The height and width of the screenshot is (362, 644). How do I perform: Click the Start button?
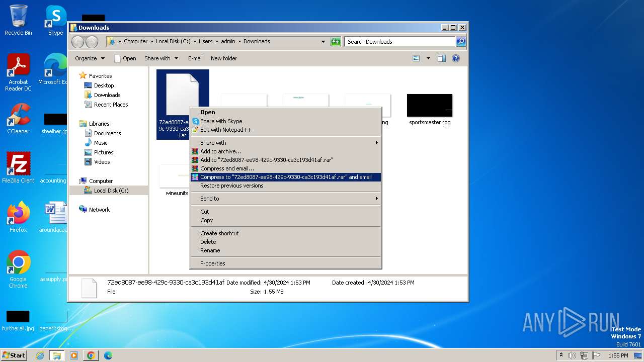point(14,355)
